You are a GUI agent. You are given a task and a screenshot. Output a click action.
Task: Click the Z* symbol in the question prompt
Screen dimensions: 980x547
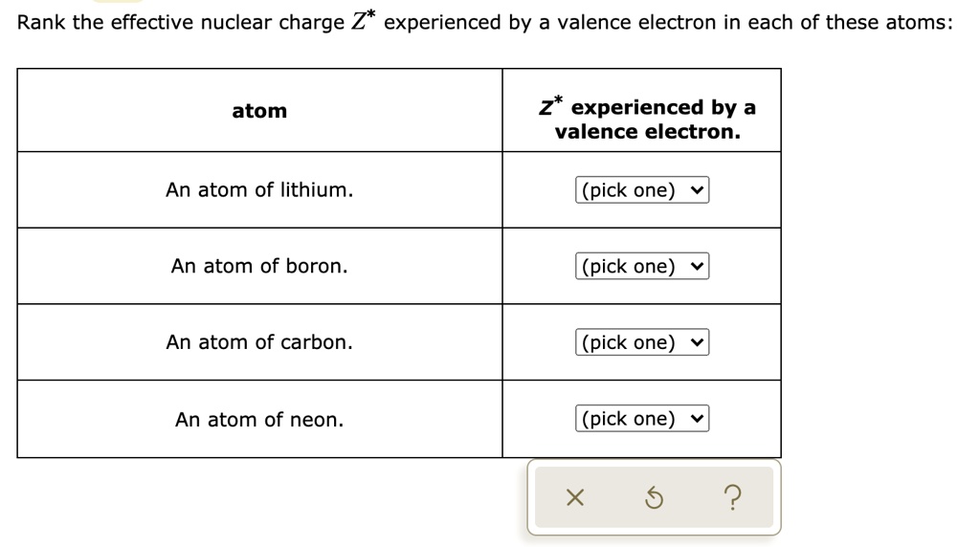[x=364, y=21]
